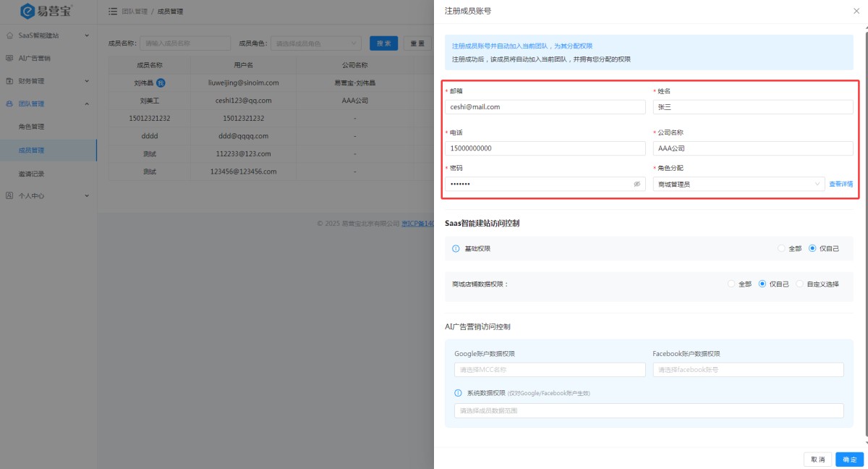Click the 查看详情 link

(x=841, y=185)
